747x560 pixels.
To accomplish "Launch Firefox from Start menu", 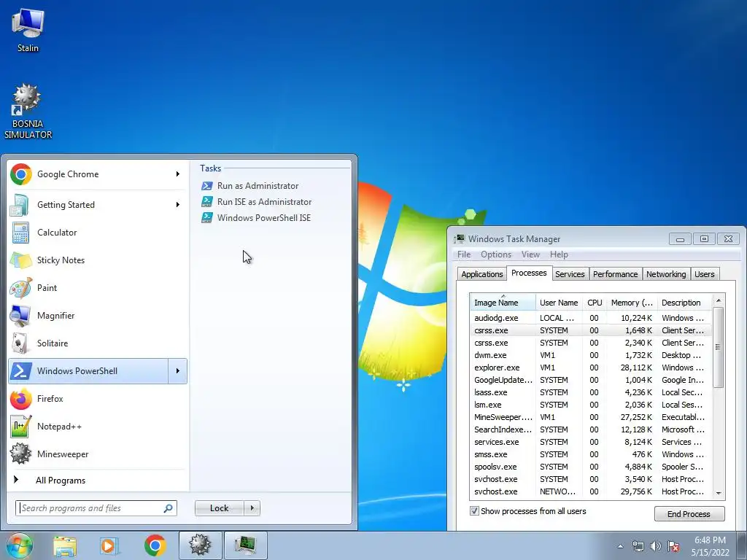I will tap(98, 399).
